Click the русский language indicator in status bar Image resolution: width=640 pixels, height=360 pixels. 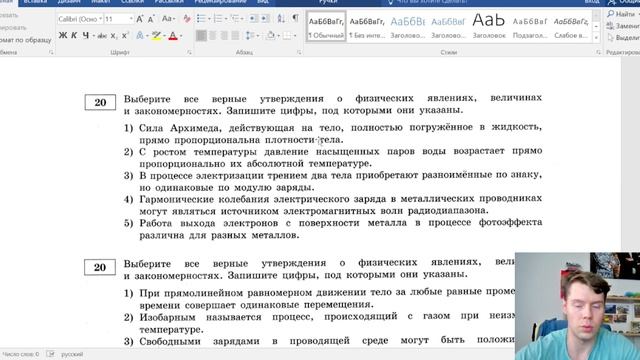click(72, 354)
